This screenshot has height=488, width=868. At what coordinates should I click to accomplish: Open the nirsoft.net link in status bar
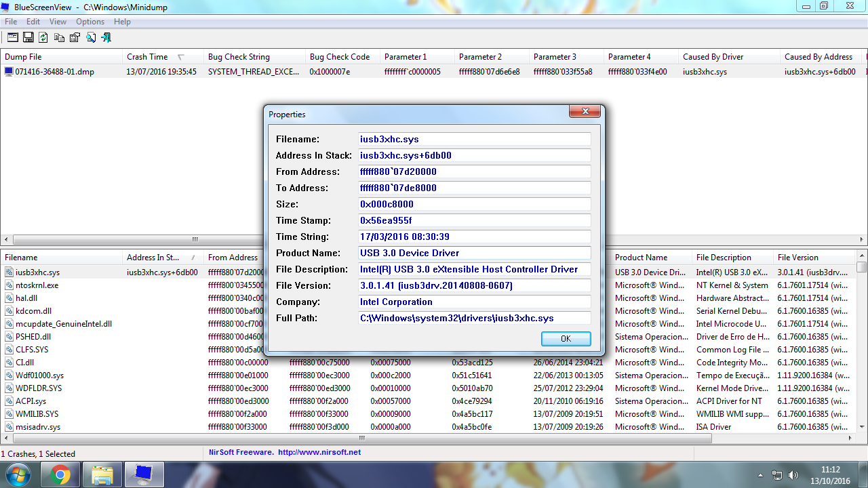click(319, 452)
